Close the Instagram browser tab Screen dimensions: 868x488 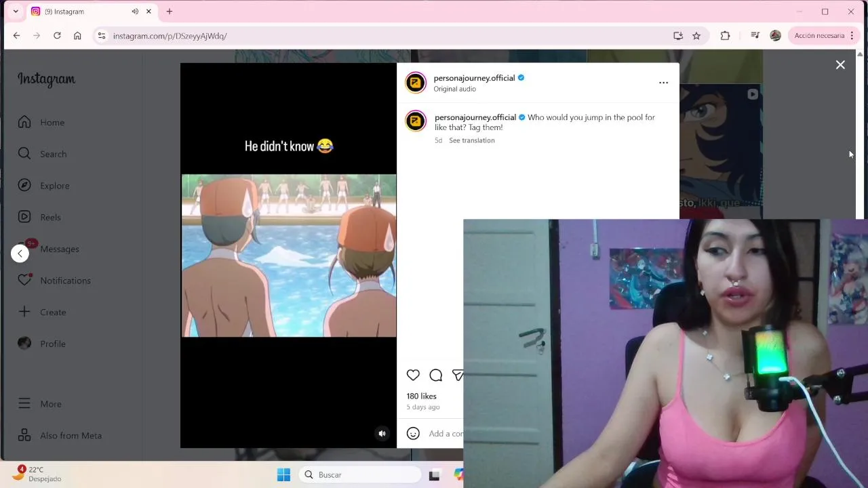click(x=149, y=12)
